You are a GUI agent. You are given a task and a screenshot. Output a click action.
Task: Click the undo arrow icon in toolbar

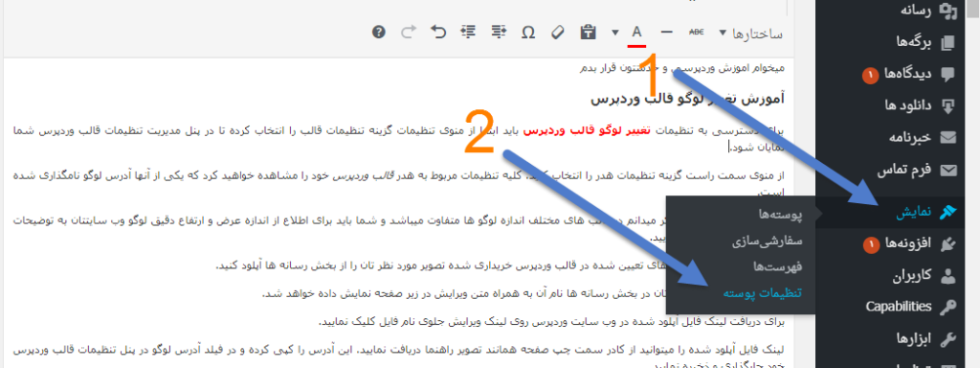pyautogui.click(x=438, y=32)
